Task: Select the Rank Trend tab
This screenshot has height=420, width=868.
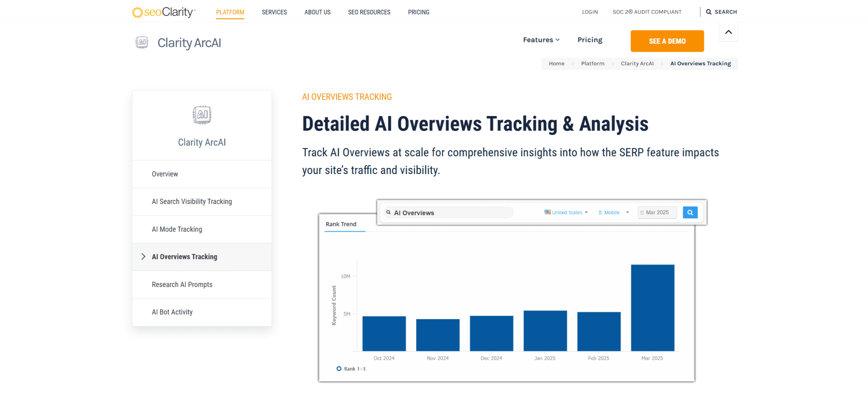Action: click(341, 224)
